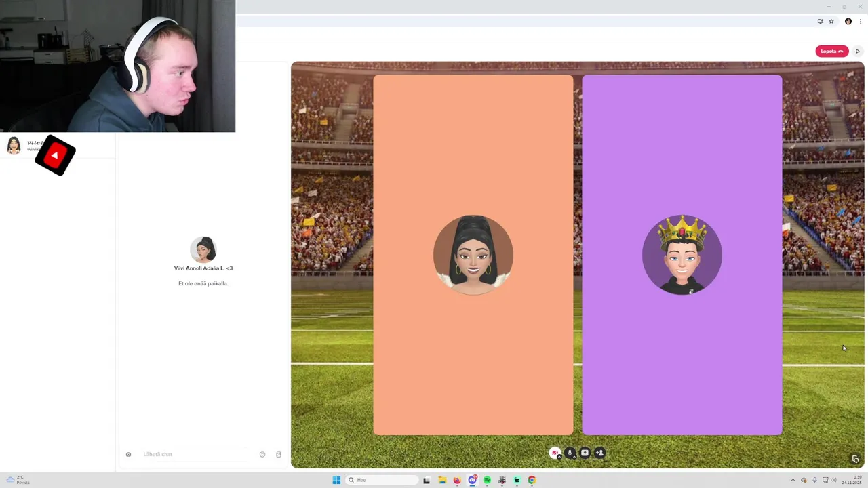
Task: Share screen using the call controls
Action: (585, 453)
